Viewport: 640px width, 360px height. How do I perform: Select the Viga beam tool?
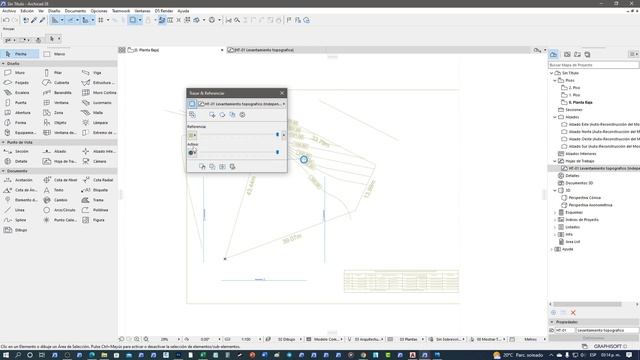coord(97,73)
